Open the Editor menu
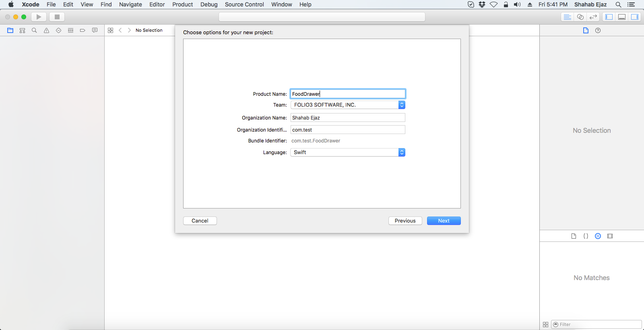The height and width of the screenshot is (330, 644). click(157, 4)
